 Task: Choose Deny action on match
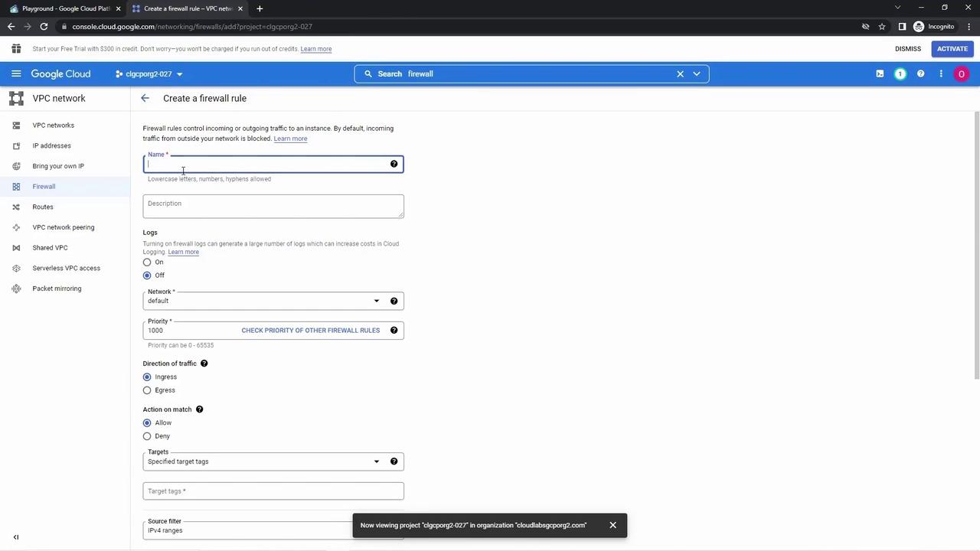(147, 436)
